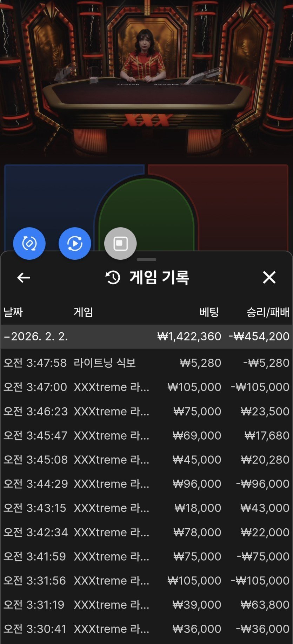This screenshot has height=644, width=293.
Task: Select the red Banker betting area
Action: [x=242, y=203]
